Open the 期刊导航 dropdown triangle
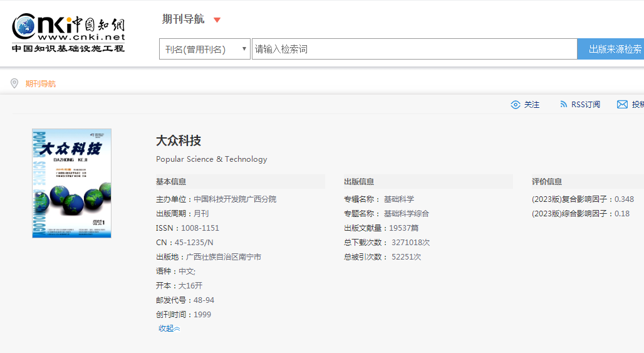The width and height of the screenshot is (644, 353). (217, 20)
